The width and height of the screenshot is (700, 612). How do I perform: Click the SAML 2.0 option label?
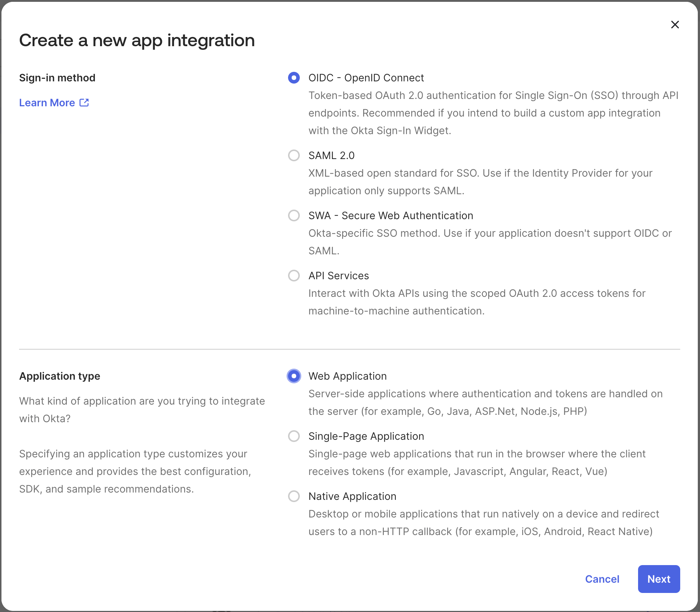pyautogui.click(x=331, y=155)
